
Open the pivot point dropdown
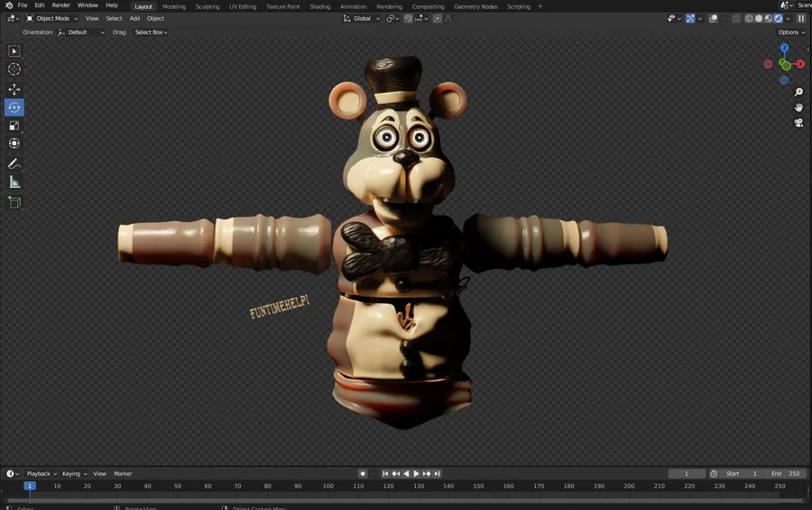coord(392,19)
